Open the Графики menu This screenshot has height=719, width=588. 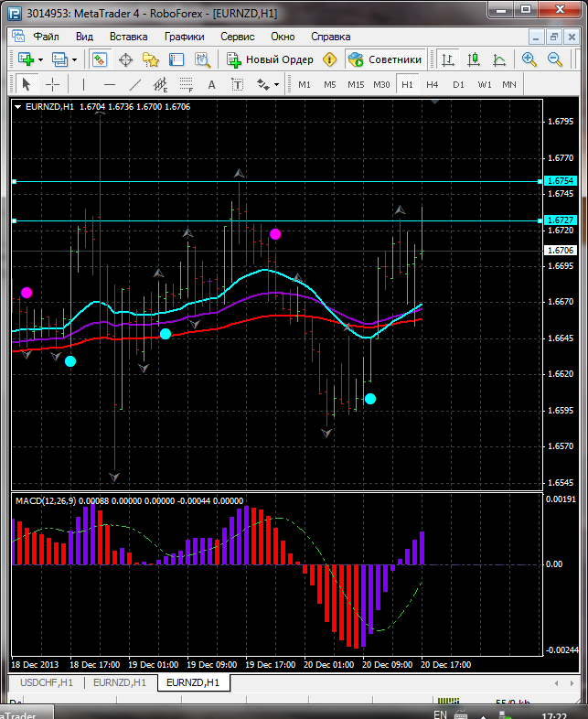pyautogui.click(x=185, y=37)
